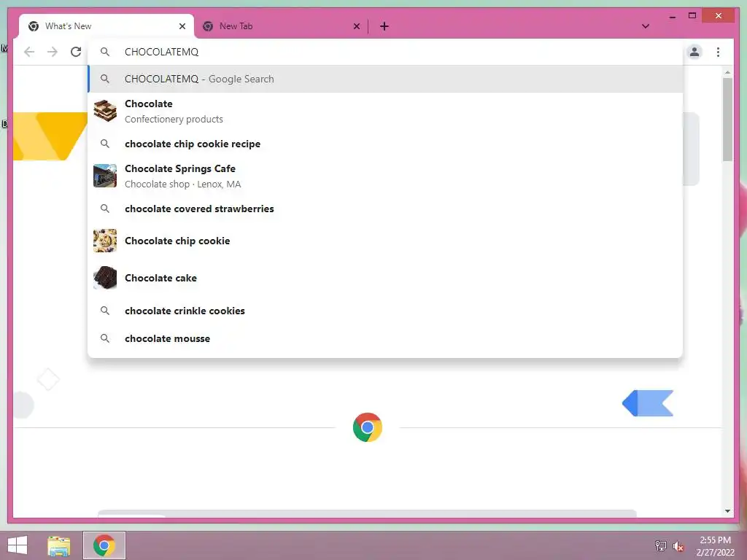This screenshot has width=747, height=560.
Task: Open the taskbar clock showing 2:55 PM
Action: pos(715,546)
